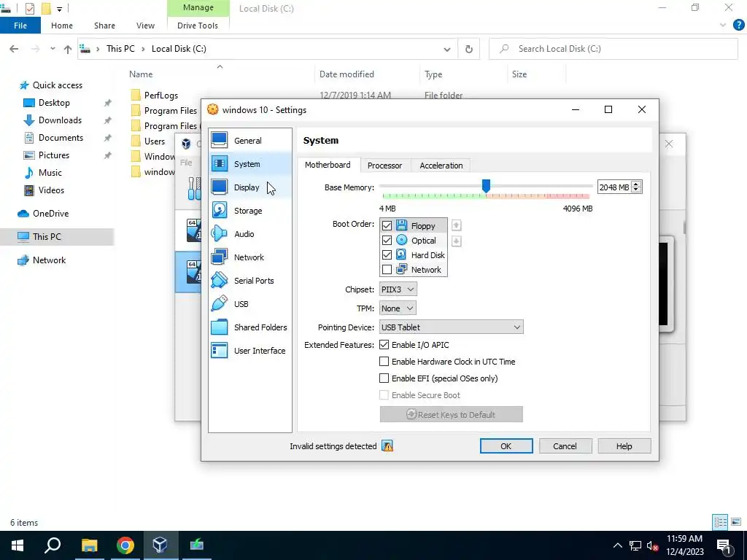Click the Base Memory value field
The height and width of the screenshot is (560, 747).
click(x=614, y=187)
